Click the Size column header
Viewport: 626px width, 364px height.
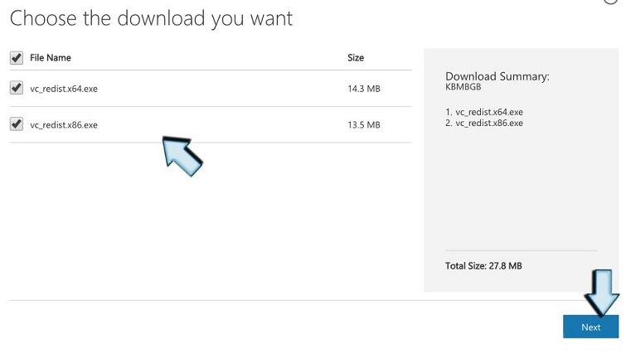click(x=356, y=58)
